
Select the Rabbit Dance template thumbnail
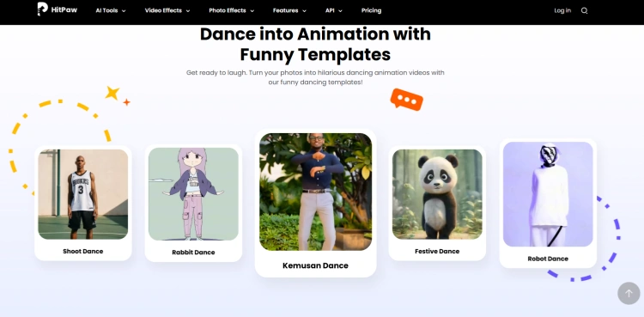(x=193, y=194)
